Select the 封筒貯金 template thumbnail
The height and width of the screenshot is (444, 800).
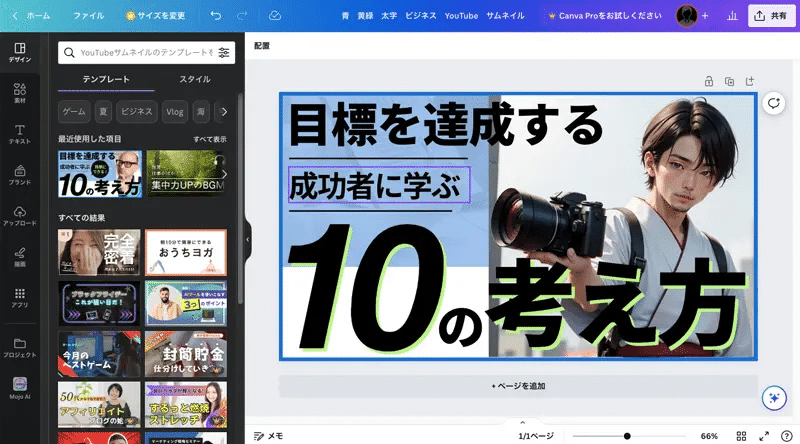(186, 354)
